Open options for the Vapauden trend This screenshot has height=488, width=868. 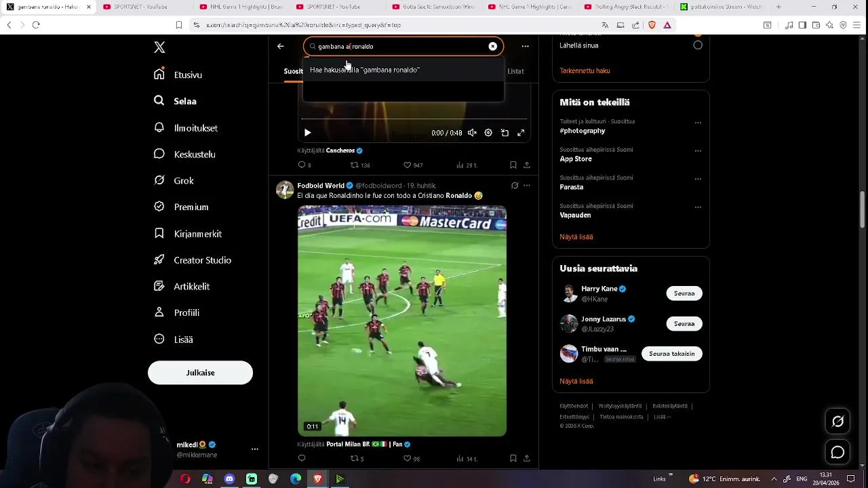(x=698, y=207)
